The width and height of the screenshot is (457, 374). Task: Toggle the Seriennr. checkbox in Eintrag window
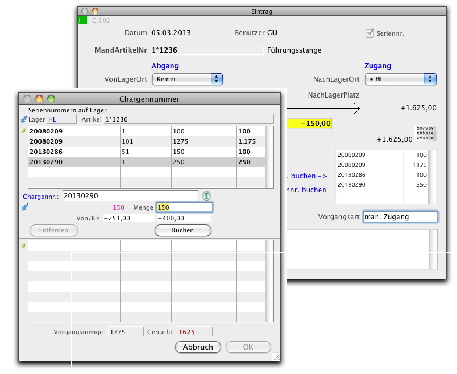370,33
